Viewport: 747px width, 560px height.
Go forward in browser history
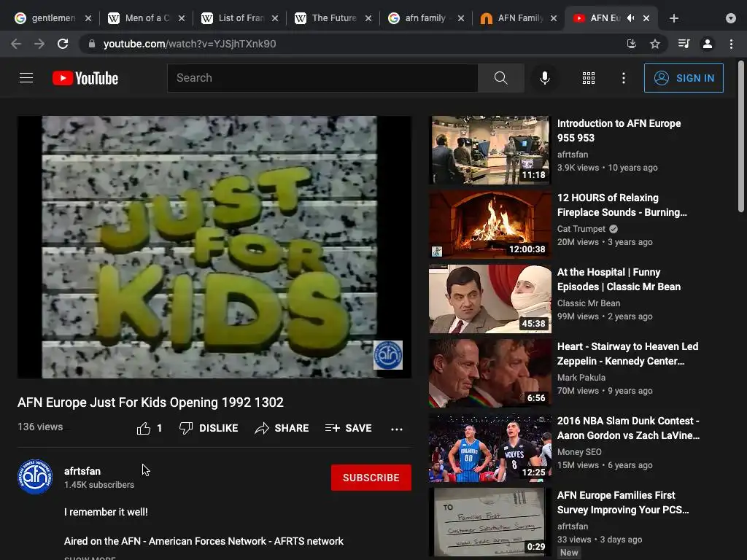39,44
